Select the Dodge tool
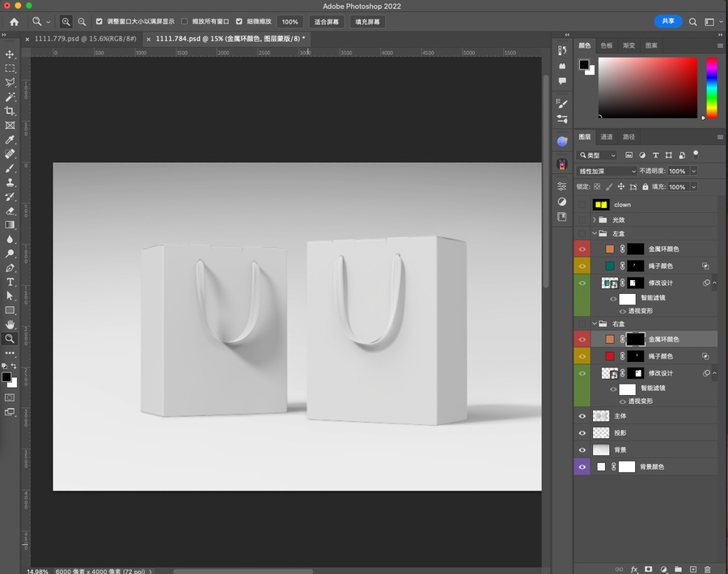Screen dimensions: 728x574 pos(10,253)
